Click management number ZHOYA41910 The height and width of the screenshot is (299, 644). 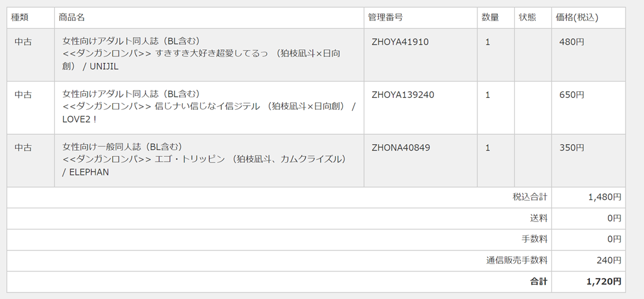(x=400, y=42)
